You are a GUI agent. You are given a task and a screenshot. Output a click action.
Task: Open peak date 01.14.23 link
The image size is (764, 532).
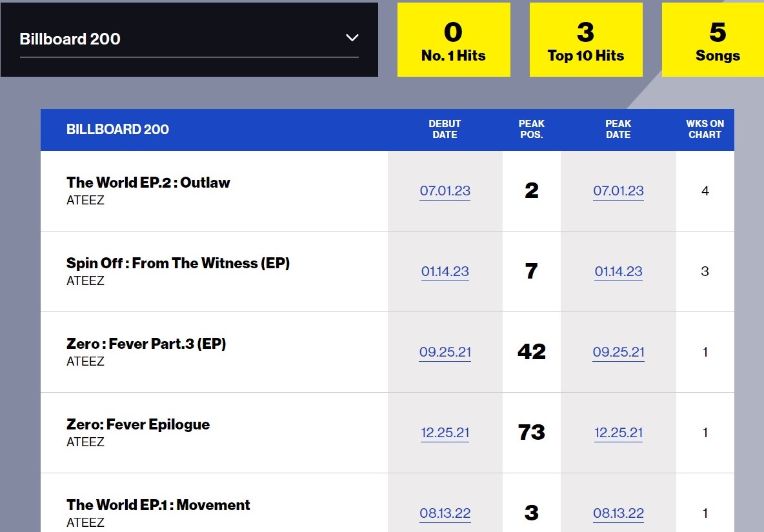coord(618,271)
